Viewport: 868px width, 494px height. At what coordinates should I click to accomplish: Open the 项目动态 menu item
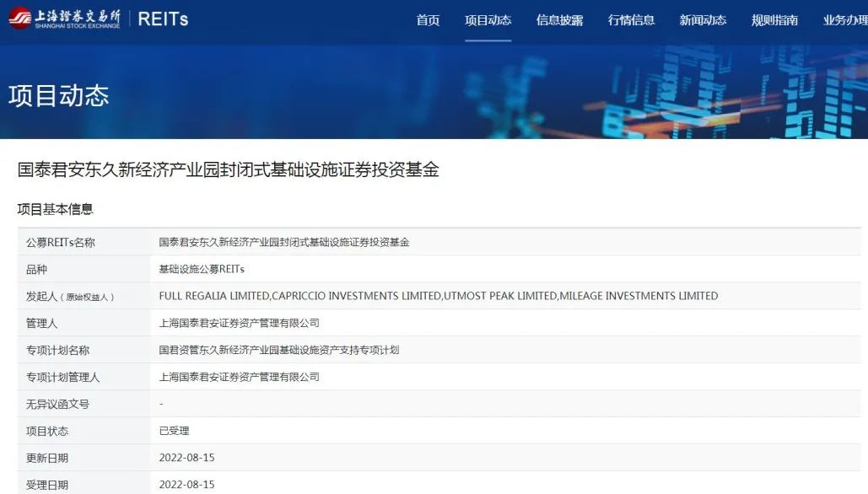pyautogui.click(x=488, y=20)
